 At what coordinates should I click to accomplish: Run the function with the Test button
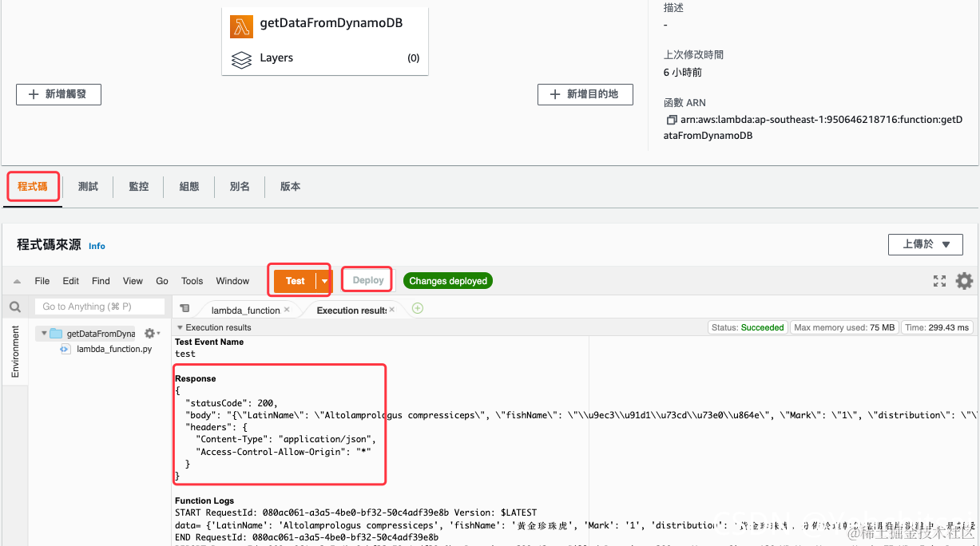295,281
